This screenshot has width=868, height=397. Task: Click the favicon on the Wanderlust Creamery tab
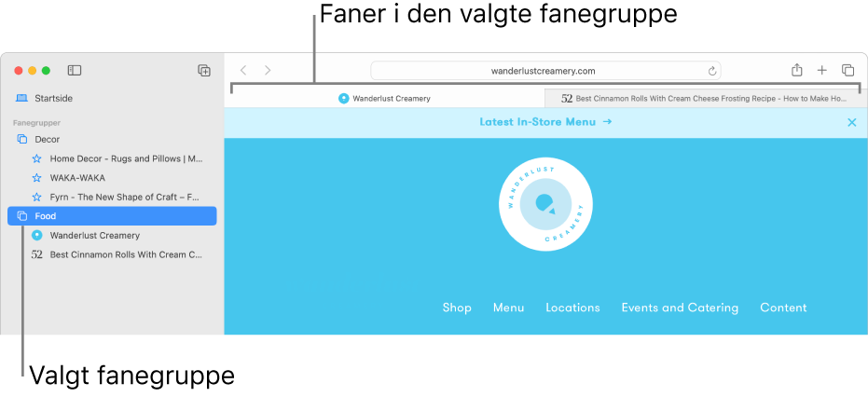(x=344, y=99)
